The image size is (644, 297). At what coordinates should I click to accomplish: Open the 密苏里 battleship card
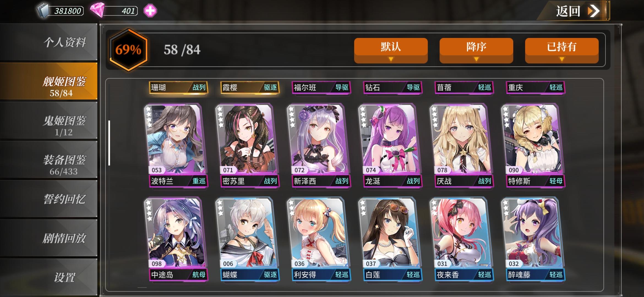coord(247,145)
